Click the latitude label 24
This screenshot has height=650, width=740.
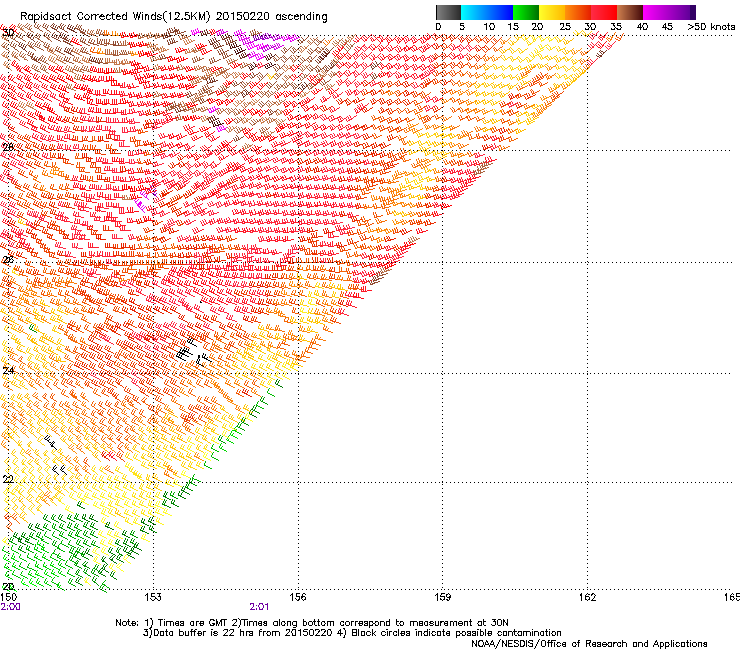8,371
